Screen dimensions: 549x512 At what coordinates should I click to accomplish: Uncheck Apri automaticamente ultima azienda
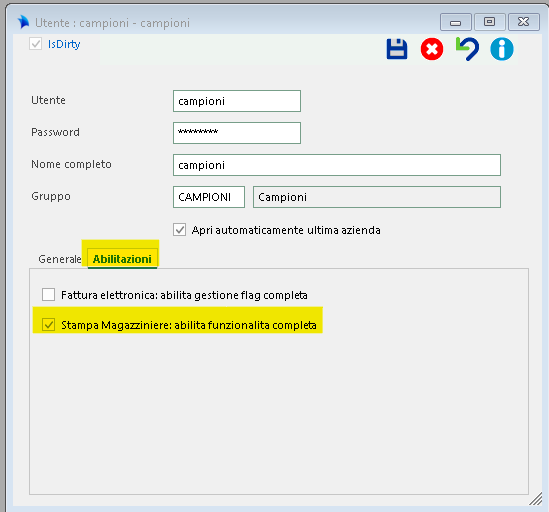click(x=180, y=230)
